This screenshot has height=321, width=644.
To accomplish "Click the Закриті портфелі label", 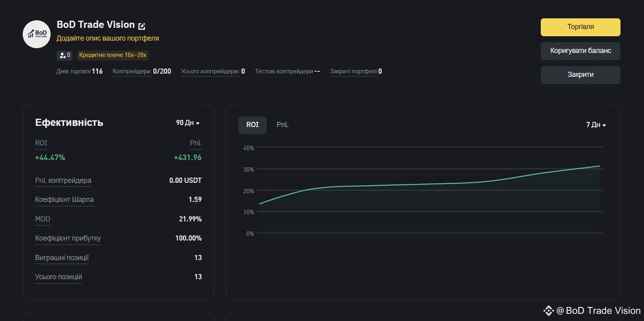I will pos(353,71).
